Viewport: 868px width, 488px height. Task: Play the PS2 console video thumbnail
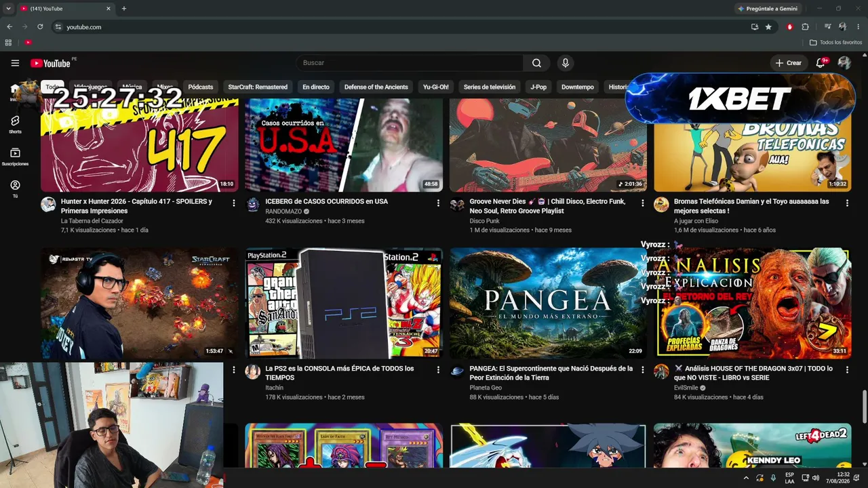click(x=344, y=303)
